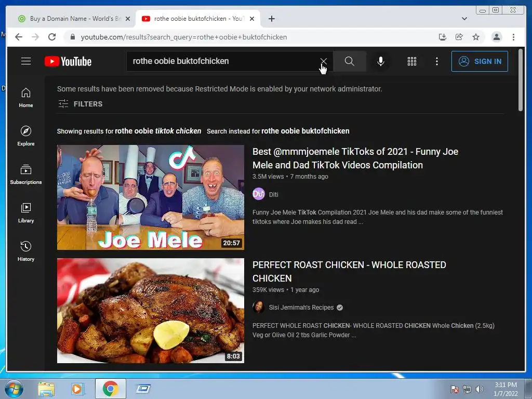This screenshot has height=399, width=532.
Task: Submit search with magnifying glass button
Action: 349,61
